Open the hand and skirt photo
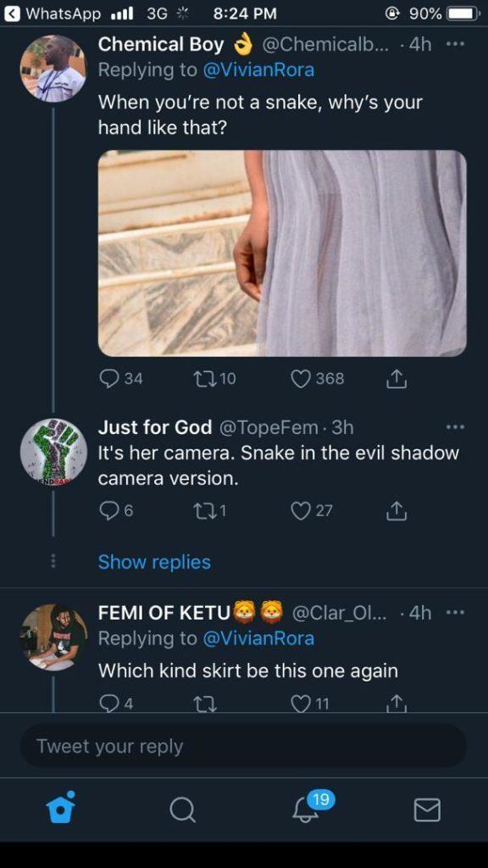Image resolution: width=488 pixels, height=868 pixels. [282, 253]
